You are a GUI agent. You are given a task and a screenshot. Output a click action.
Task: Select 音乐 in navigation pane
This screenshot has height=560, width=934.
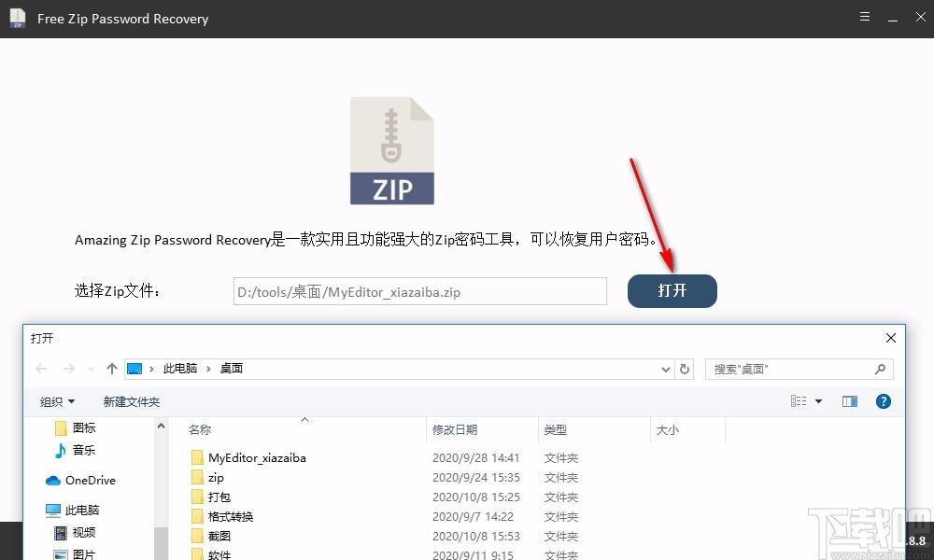coord(83,451)
